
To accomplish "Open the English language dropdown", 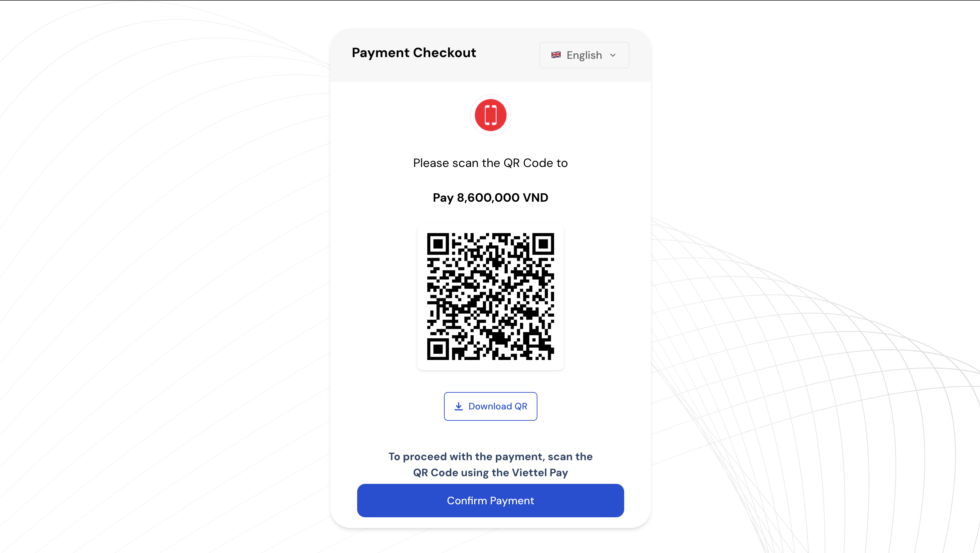I will click(x=584, y=55).
